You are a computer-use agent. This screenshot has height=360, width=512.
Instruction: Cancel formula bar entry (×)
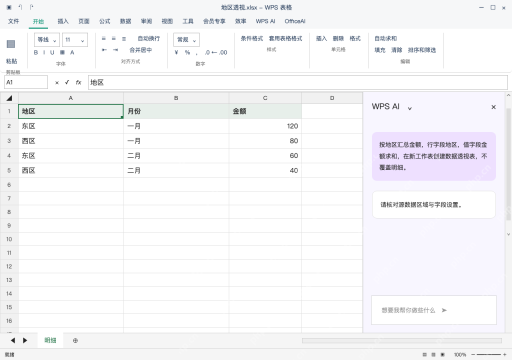[x=57, y=83]
